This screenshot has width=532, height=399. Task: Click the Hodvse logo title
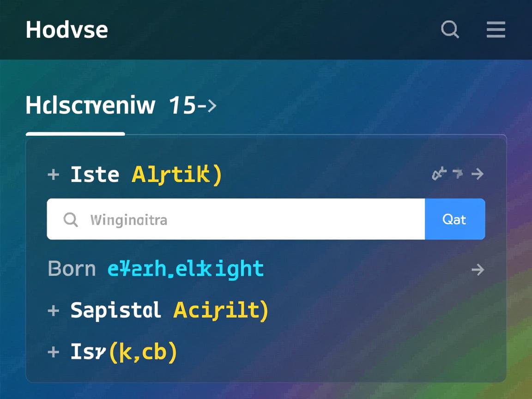coord(67,30)
